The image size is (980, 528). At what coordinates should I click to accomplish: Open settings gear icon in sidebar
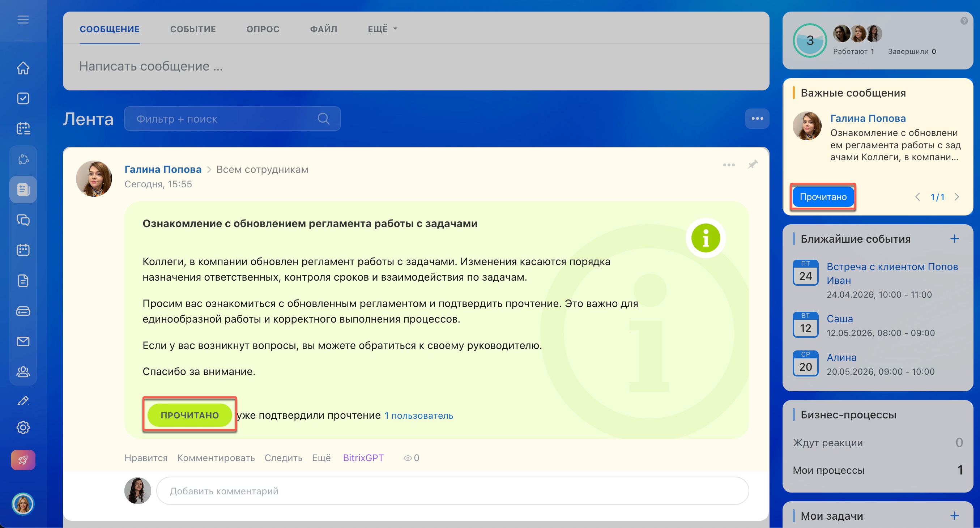(x=23, y=427)
